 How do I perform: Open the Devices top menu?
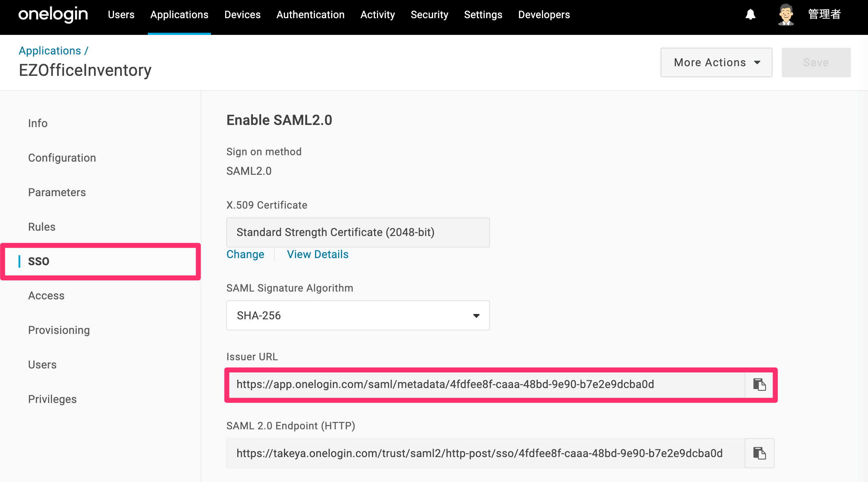tap(242, 15)
